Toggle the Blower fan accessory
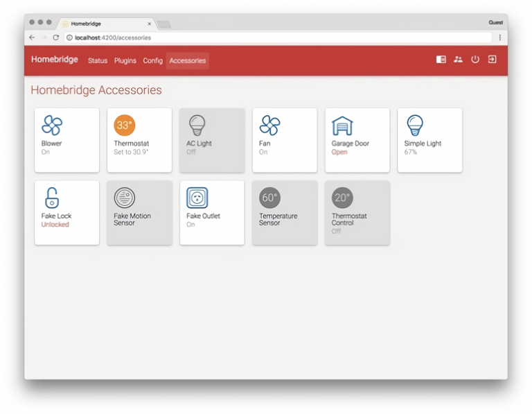The height and width of the screenshot is (414, 532). pos(66,139)
